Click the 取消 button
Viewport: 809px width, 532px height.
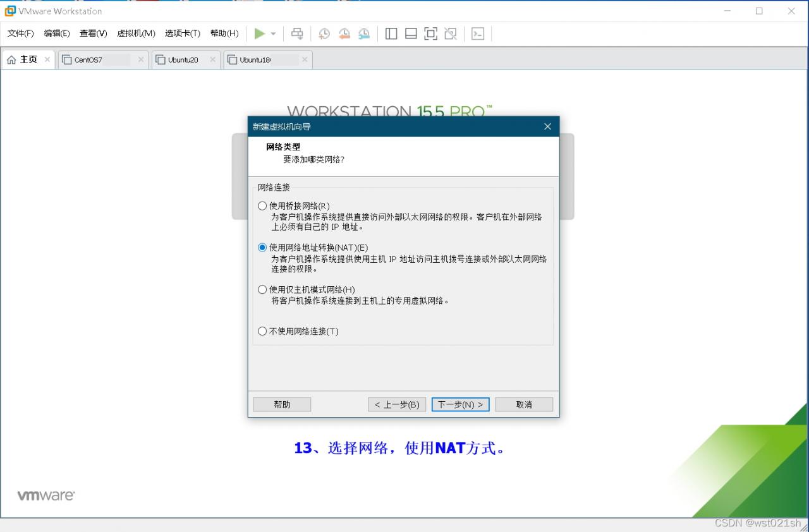click(x=524, y=404)
